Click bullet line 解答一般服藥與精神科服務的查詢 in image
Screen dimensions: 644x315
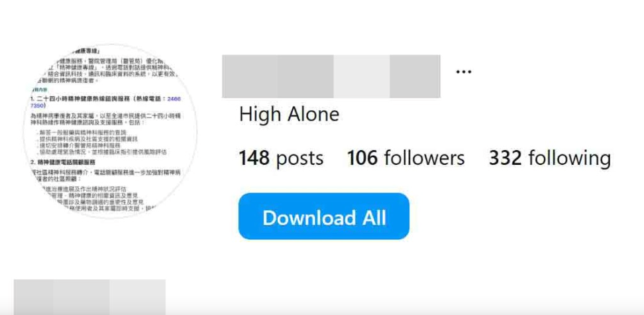pos(82,133)
